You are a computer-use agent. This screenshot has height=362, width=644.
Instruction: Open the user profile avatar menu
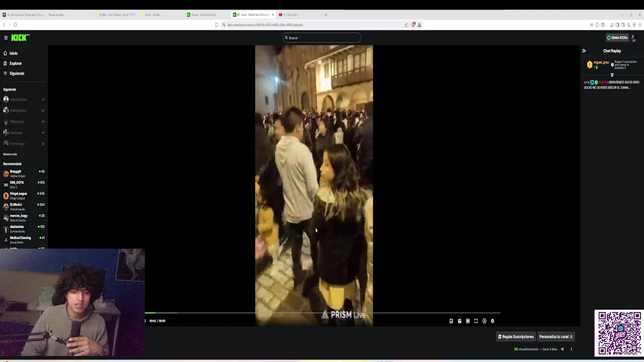point(634,38)
